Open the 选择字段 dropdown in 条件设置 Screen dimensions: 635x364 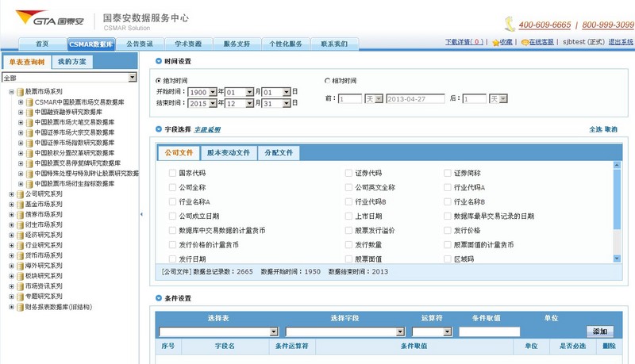tap(345, 331)
